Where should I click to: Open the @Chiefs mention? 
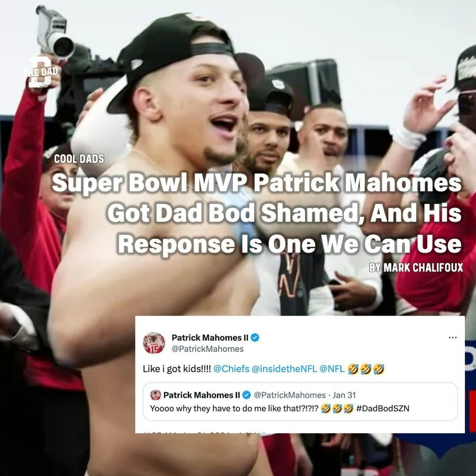[x=231, y=369]
